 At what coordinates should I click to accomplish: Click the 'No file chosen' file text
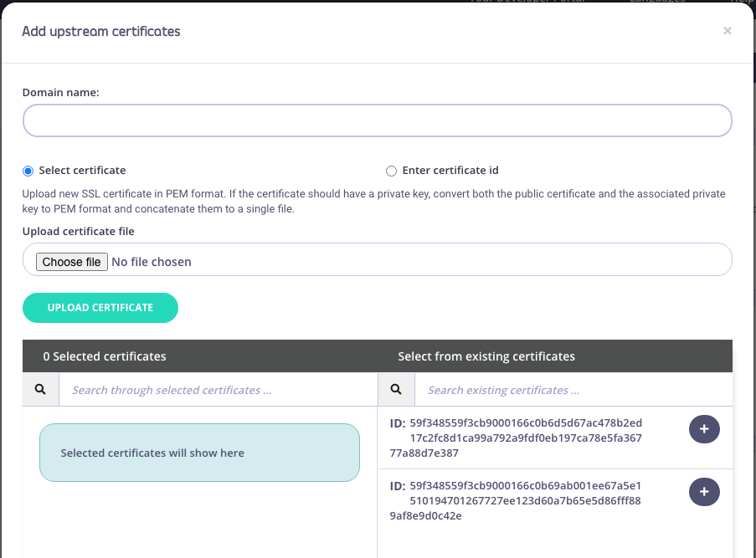pyautogui.click(x=151, y=262)
